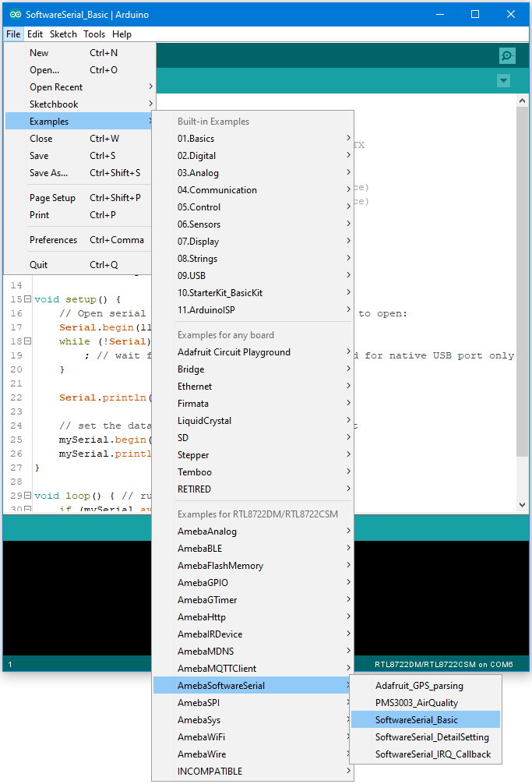This screenshot has width=532, height=784.
Task: Open the Temboo examples submenu
Action: coord(253,472)
